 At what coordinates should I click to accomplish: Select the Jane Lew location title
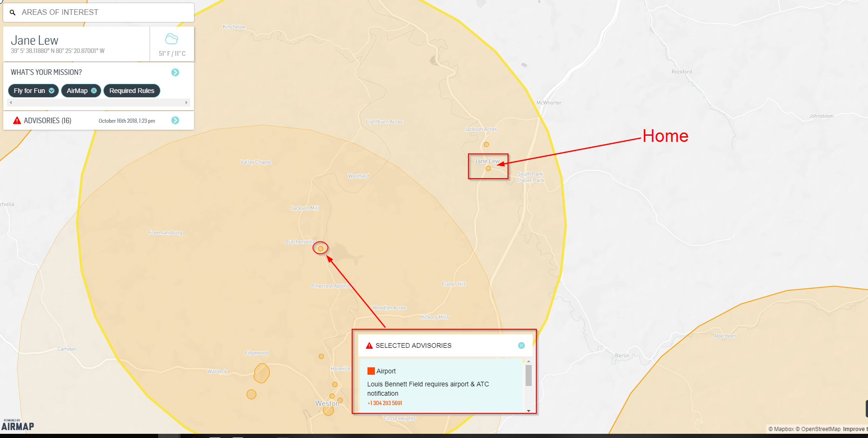coord(34,40)
